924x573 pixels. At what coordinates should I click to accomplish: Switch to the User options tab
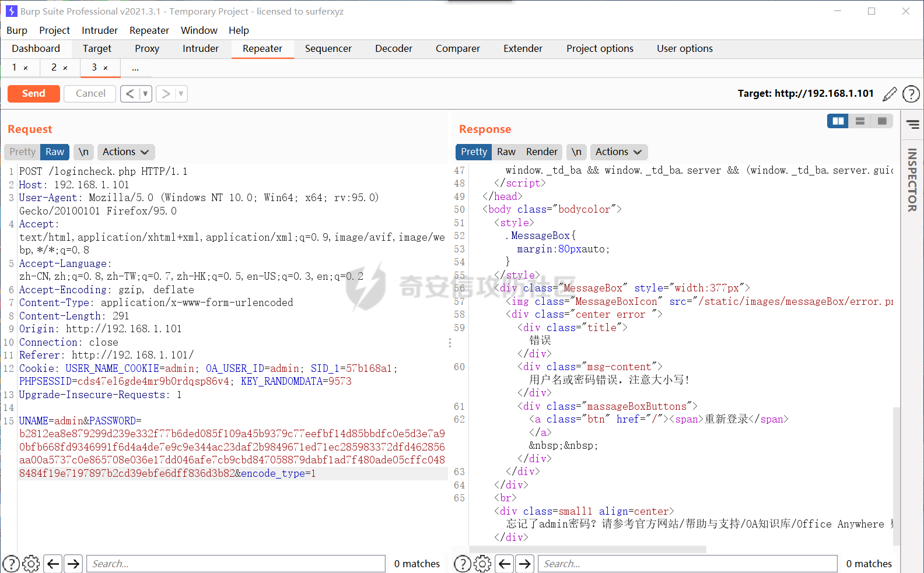(x=685, y=48)
